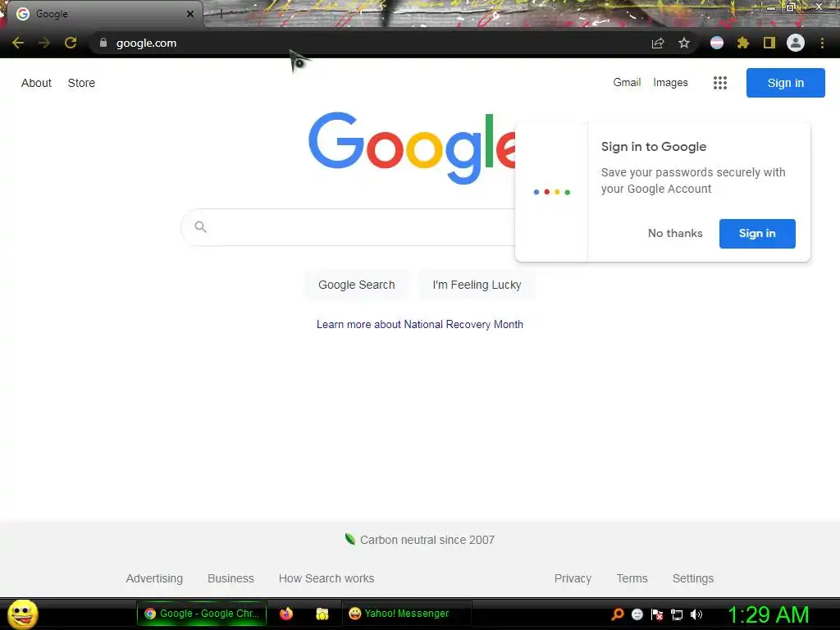Open Carbon neutral since 2007 link
Image resolution: width=840 pixels, height=630 pixels.
click(x=427, y=540)
